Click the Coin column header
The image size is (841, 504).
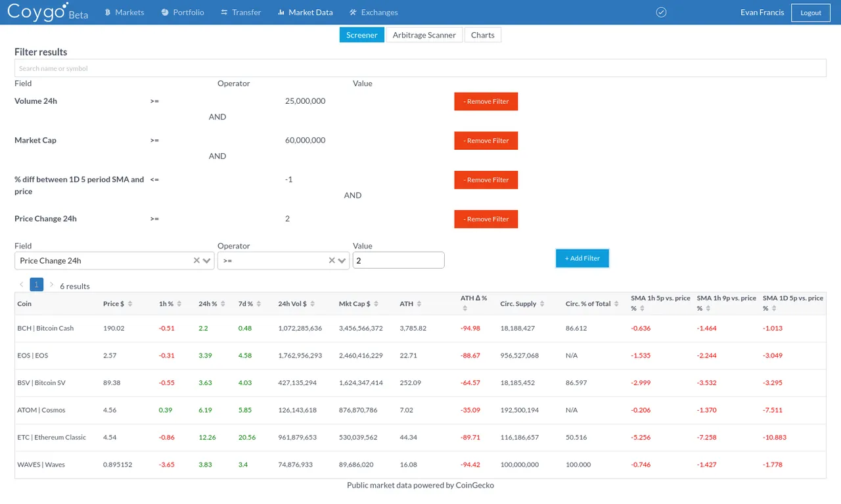[24, 304]
